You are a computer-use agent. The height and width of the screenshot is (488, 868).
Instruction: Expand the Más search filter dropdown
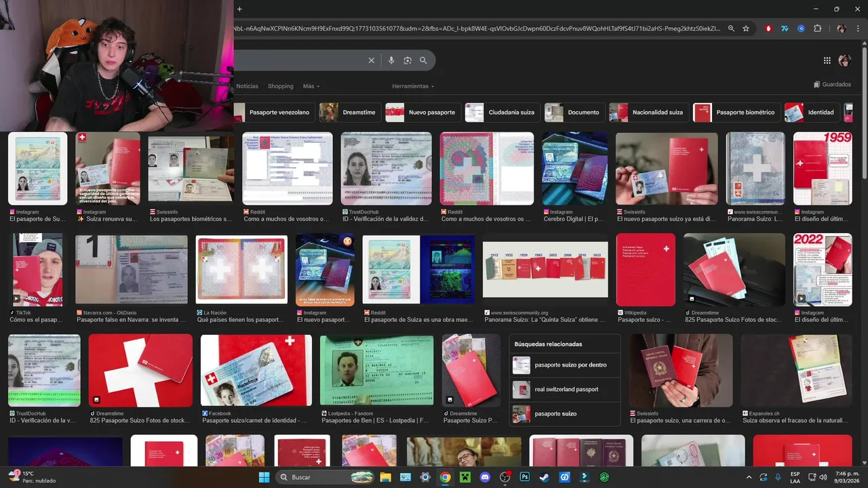[311, 86]
